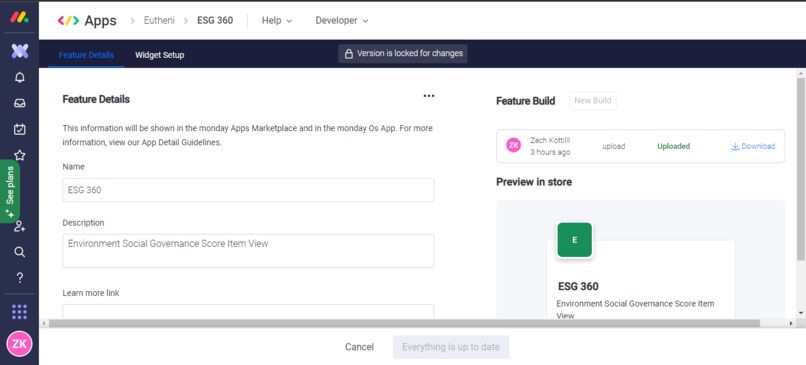Click the Uploaded status text
Screen dimensions: 806x365
click(x=673, y=146)
